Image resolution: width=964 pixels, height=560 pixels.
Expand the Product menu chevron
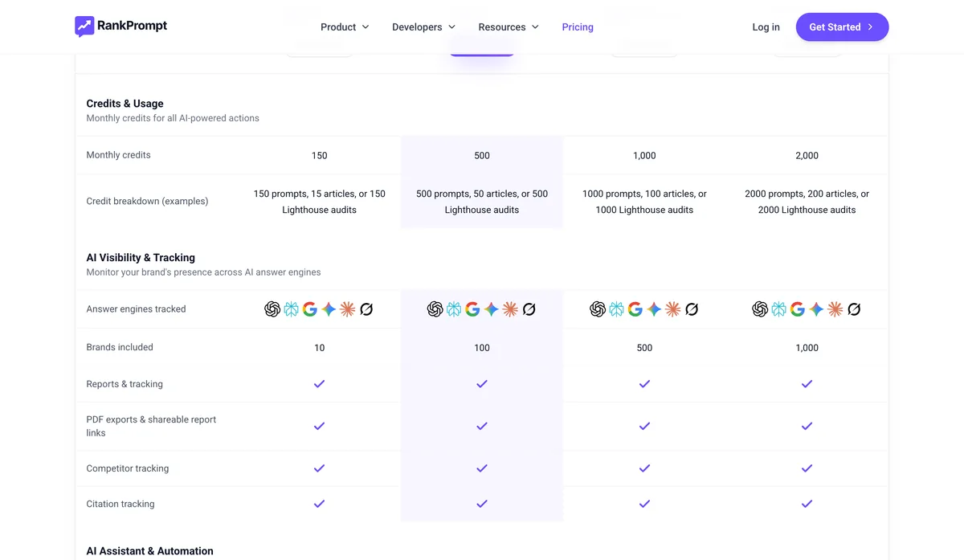[x=366, y=27]
